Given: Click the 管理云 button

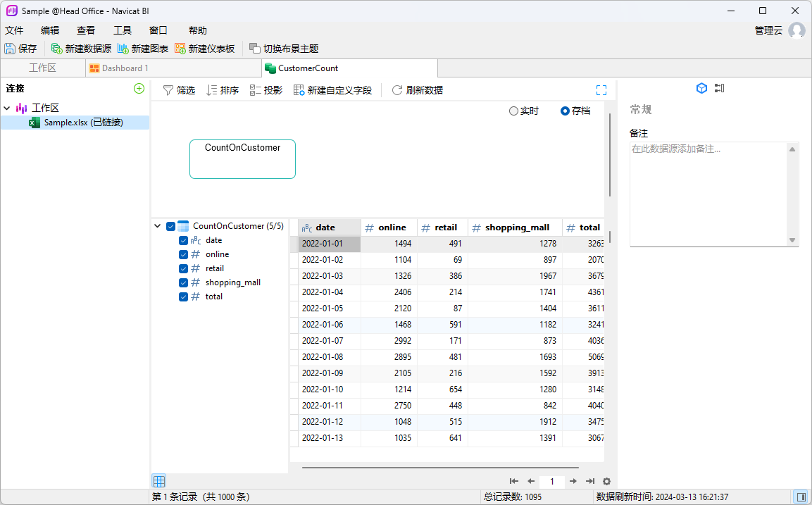Looking at the screenshot, I should tap(768, 30).
